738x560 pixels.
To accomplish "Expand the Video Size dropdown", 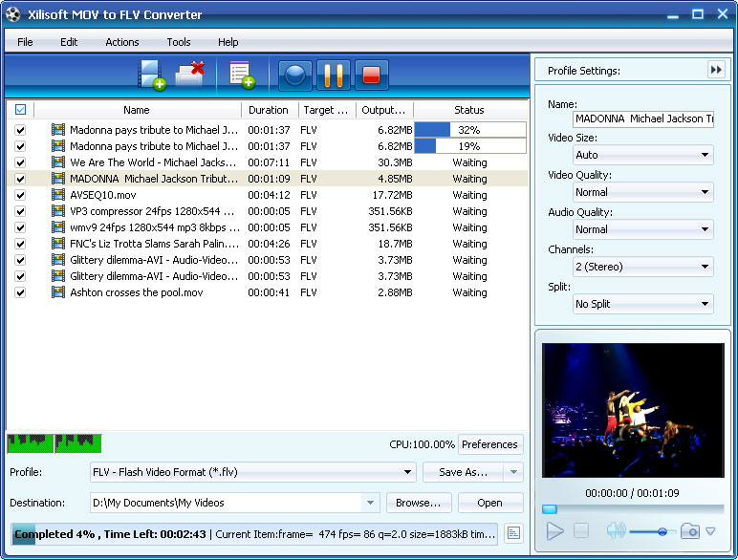I will (x=642, y=155).
